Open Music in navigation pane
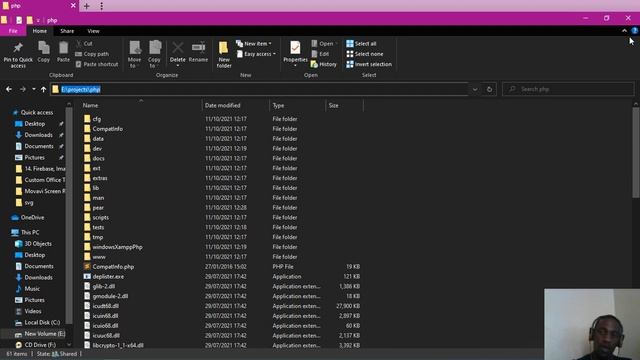Image resolution: width=640 pixels, height=360 pixels. click(x=32, y=288)
